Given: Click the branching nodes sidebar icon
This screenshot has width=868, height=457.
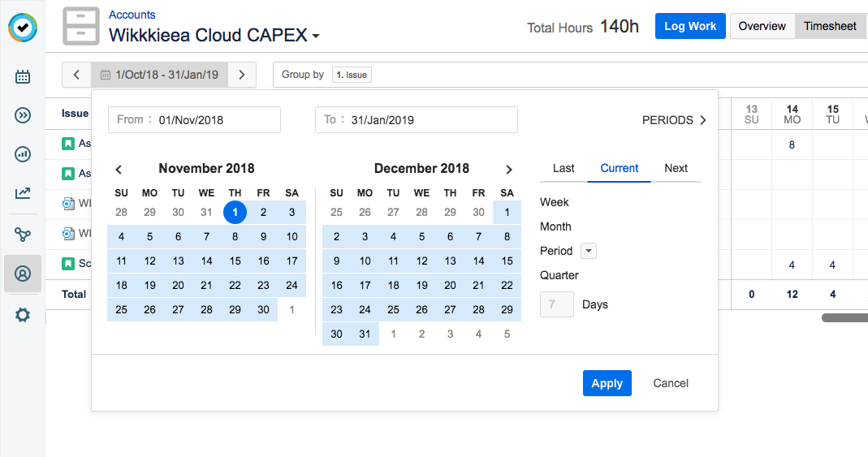Looking at the screenshot, I should pyautogui.click(x=23, y=235).
